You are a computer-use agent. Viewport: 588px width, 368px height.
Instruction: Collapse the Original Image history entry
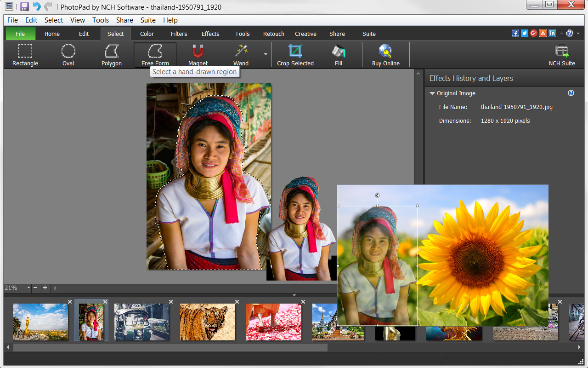click(x=432, y=93)
